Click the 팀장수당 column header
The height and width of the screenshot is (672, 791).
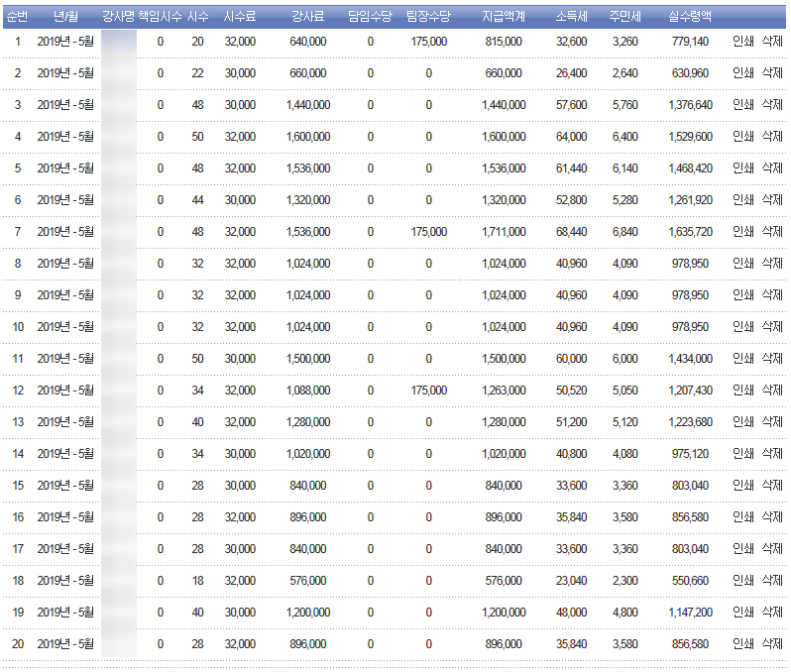click(x=428, y=17)
